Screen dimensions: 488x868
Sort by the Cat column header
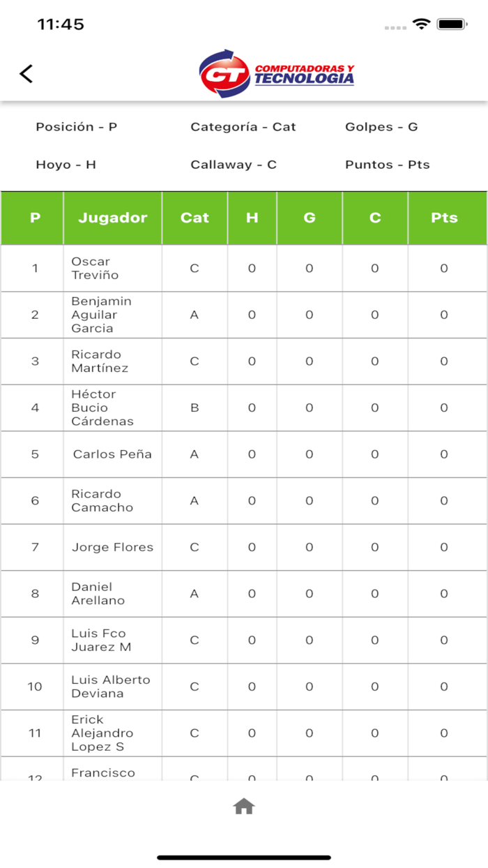coord(195,218)
